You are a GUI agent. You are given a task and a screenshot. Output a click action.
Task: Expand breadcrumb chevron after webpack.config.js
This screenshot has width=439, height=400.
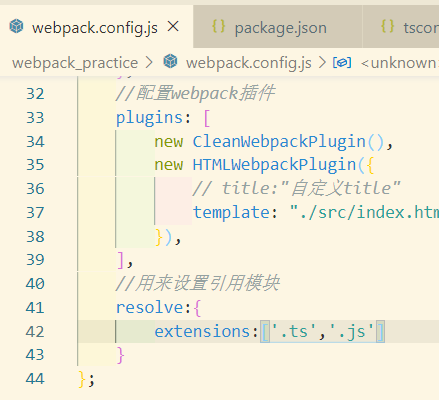[x=322, y=63]
